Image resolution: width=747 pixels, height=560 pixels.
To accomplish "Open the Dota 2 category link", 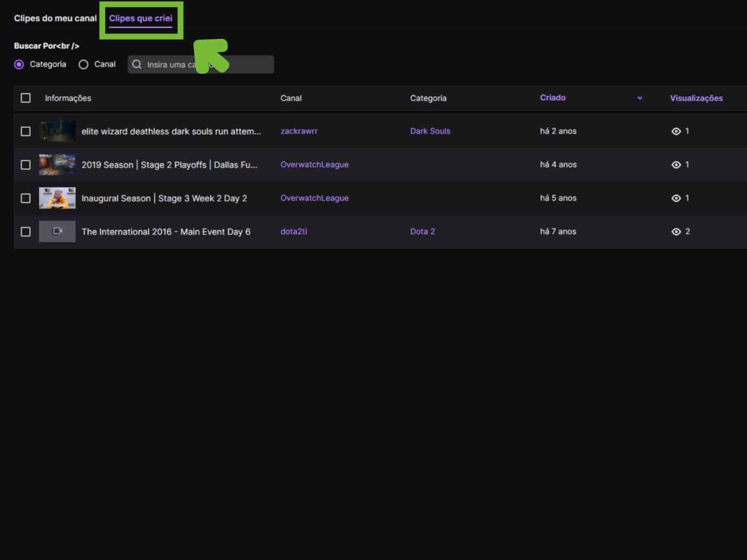I will click(422, 231).
